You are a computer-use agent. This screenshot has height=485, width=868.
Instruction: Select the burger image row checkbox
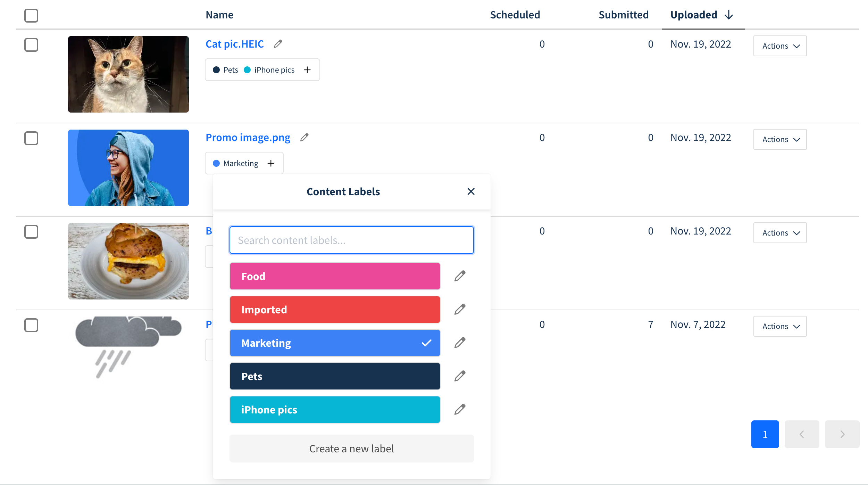click(x=31, y=232)
